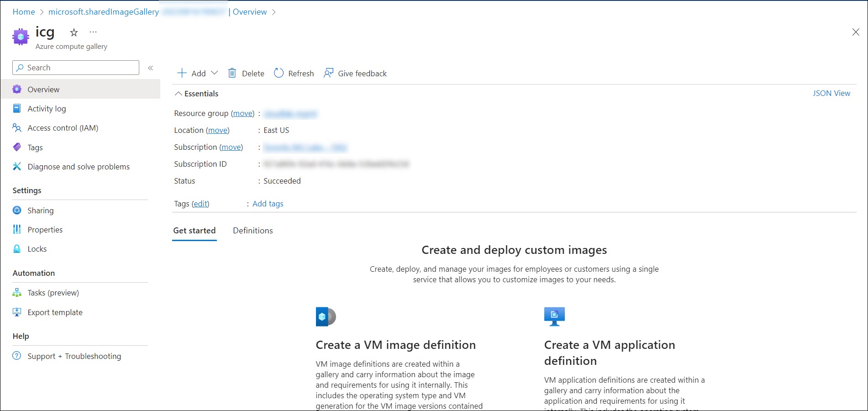Click the Add plus icon
This screenshot has height=411, width=868.
(x=182, y=73)
